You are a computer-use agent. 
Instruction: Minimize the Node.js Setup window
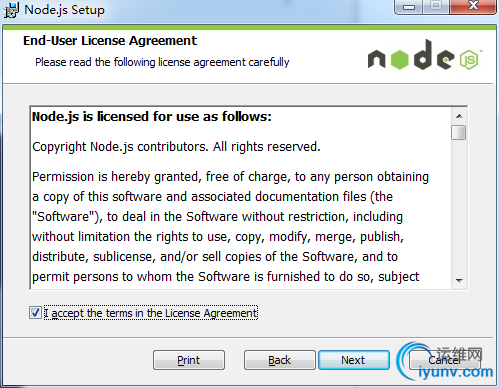click(x=409, y=7)
